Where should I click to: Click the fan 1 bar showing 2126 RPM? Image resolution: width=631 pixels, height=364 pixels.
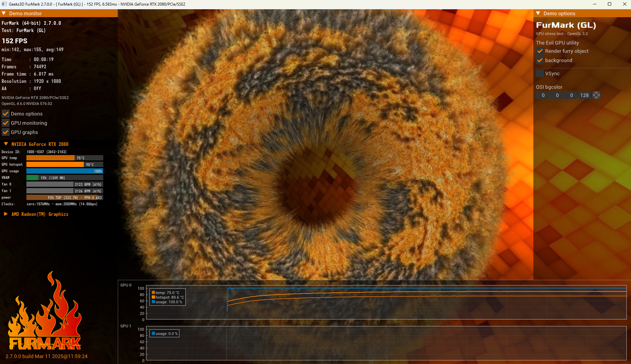click(x=65, y=191)
